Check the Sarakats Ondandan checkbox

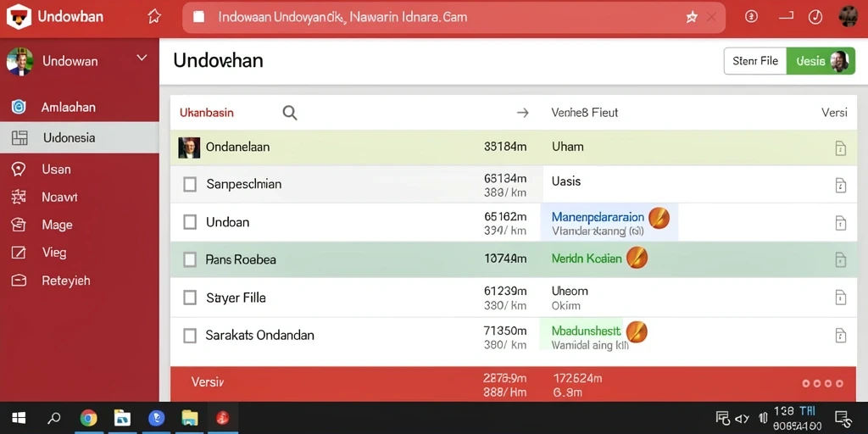coord(190,335)
